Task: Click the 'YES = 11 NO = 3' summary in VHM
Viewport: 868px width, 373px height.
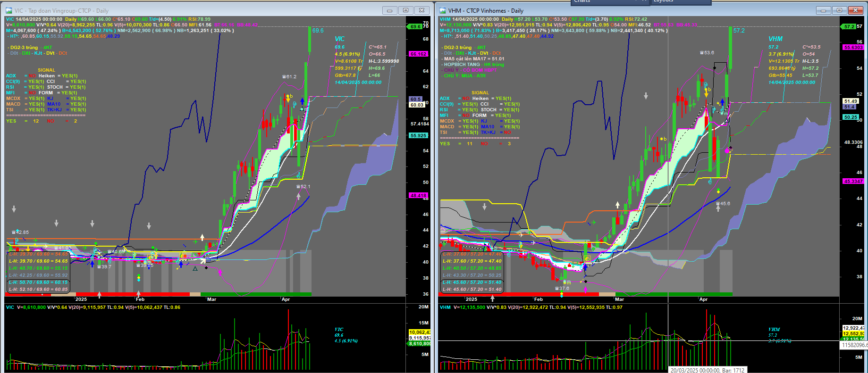Action: tap(475, 144)
